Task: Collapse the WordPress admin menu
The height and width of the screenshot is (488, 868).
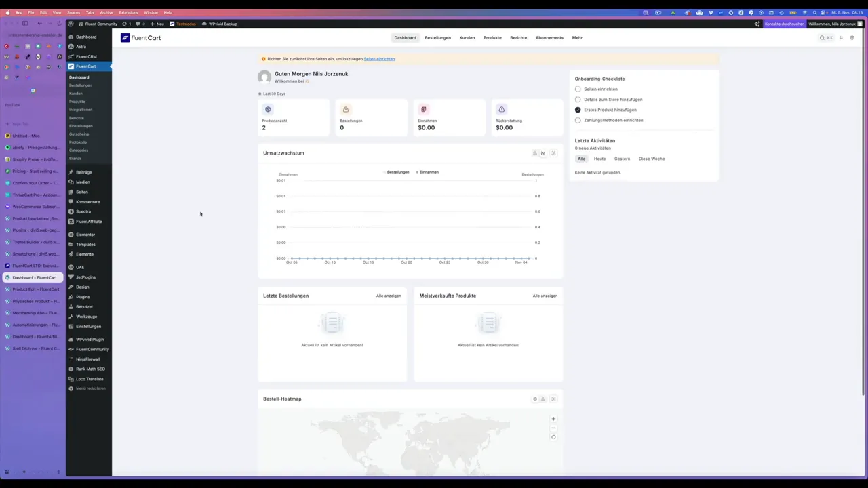Action: (87, 388)
